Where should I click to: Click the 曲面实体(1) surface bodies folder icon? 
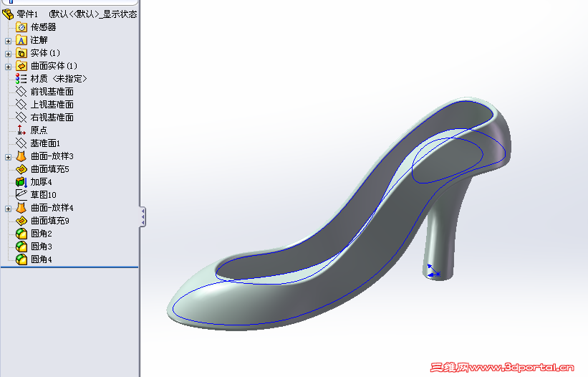21,66
